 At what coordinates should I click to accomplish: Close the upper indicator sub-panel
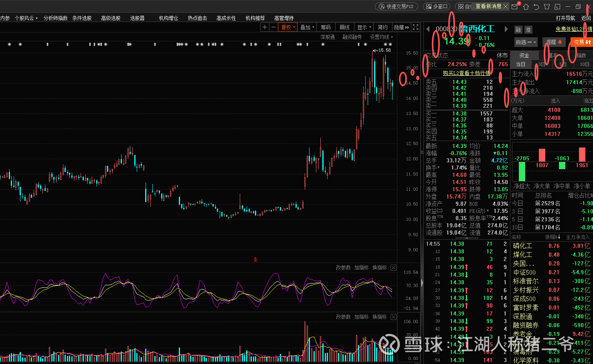pyautogui.click(x=393, y=267)
